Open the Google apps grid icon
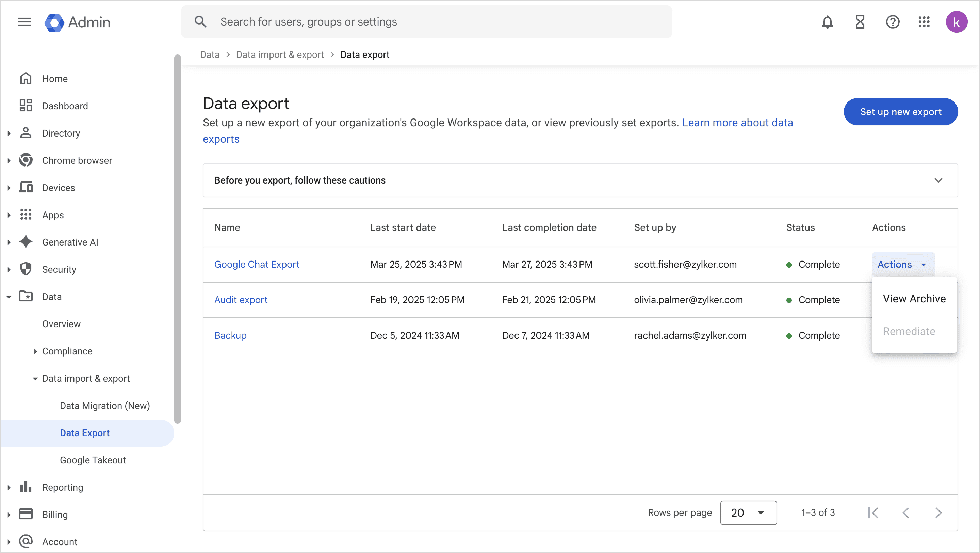 point(924,22)
